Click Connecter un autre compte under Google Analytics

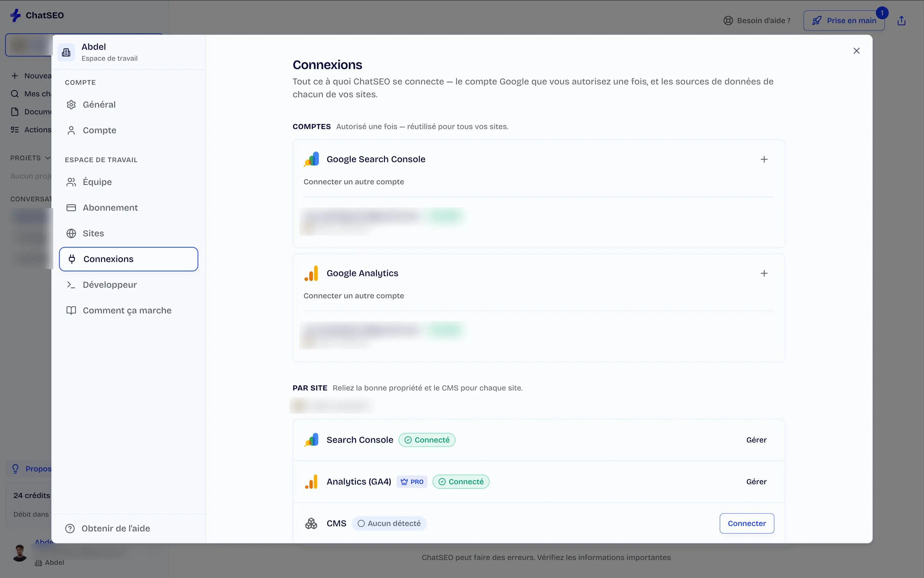click(x=354, y=296)
